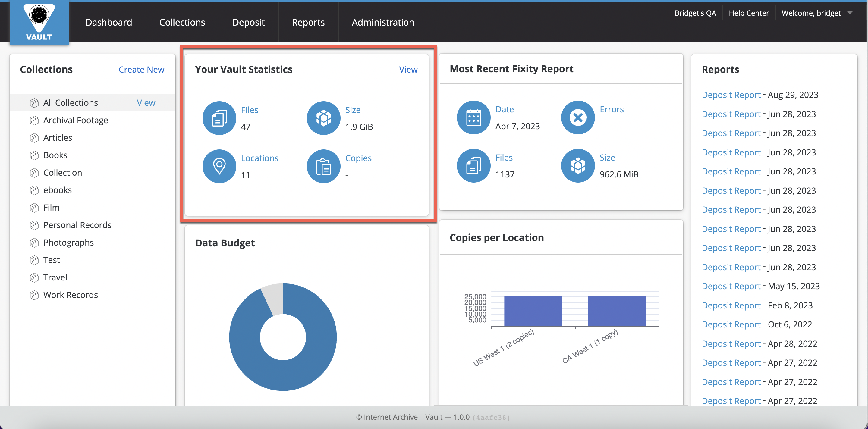Click the Copies clipboard icon
The image size is (868, 429).
click(x=323, y=166)
